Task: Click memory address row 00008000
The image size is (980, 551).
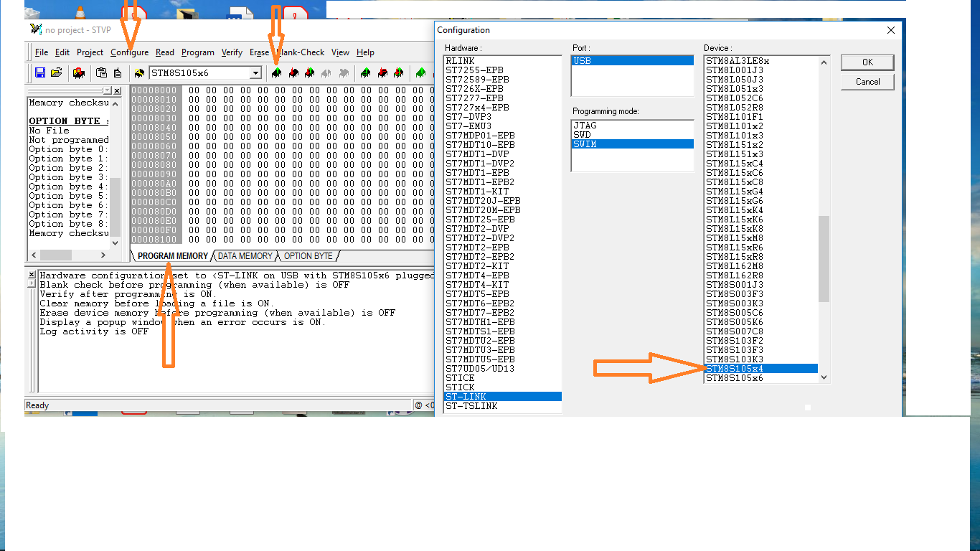Action: pyautogui.click(x=154, y=90)
